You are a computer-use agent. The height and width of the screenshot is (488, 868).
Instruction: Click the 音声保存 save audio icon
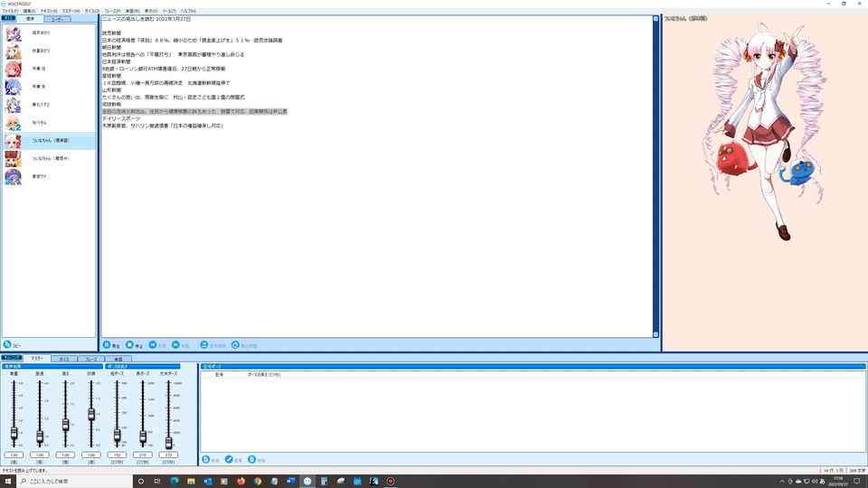coord(204,344)
